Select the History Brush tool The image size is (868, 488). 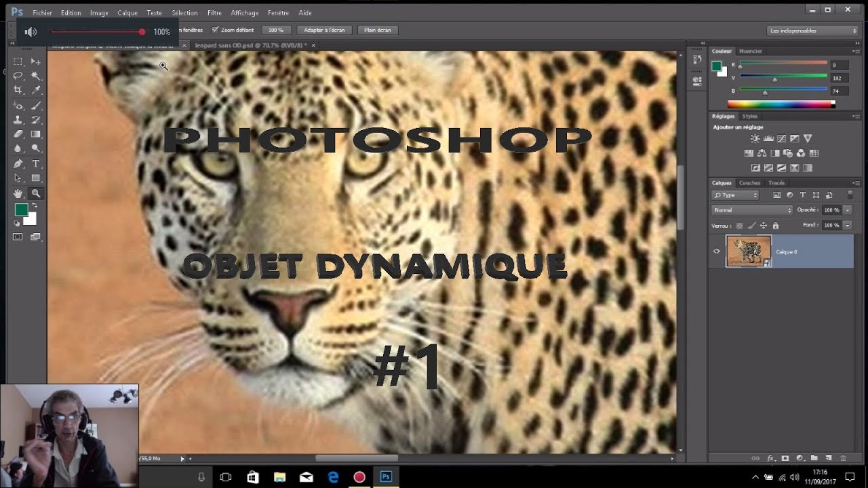pyautogui.click(x=36, y=120)
